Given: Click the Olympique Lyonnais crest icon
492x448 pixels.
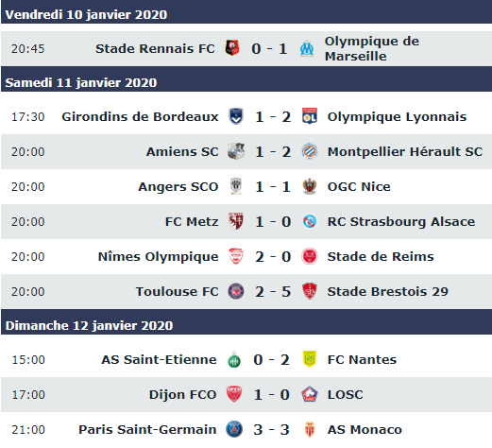Looking at the screenshot, I should pyautogui.click(x=310, y=116).
